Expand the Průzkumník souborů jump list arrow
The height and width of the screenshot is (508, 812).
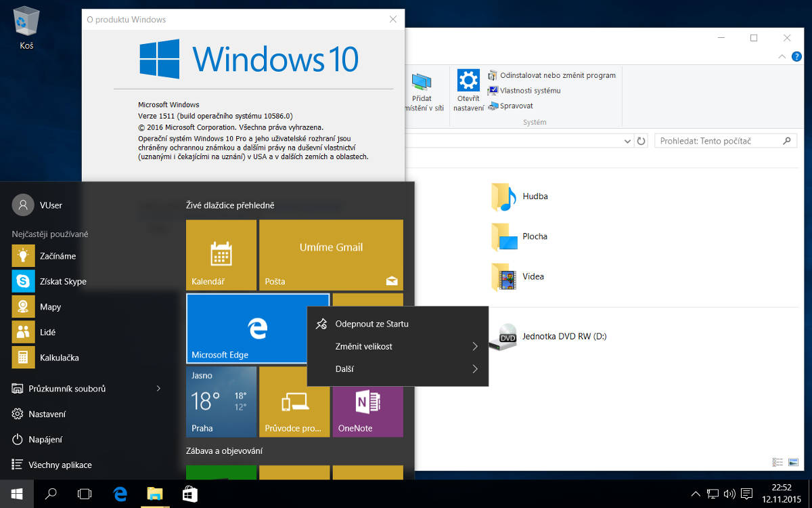coord(159,389)
